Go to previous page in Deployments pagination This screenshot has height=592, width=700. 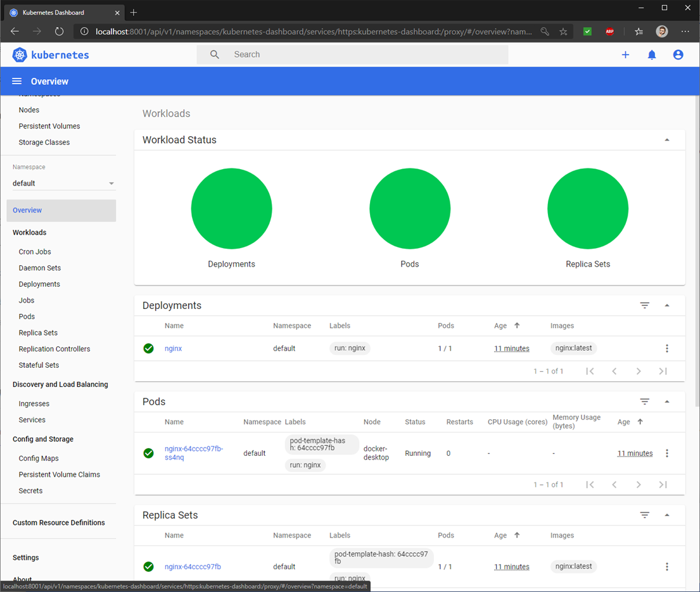tap(614, 371)
